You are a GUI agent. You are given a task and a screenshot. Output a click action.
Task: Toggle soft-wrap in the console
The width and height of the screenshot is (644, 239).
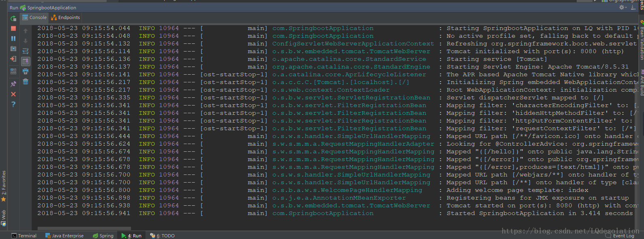(26, 51)
